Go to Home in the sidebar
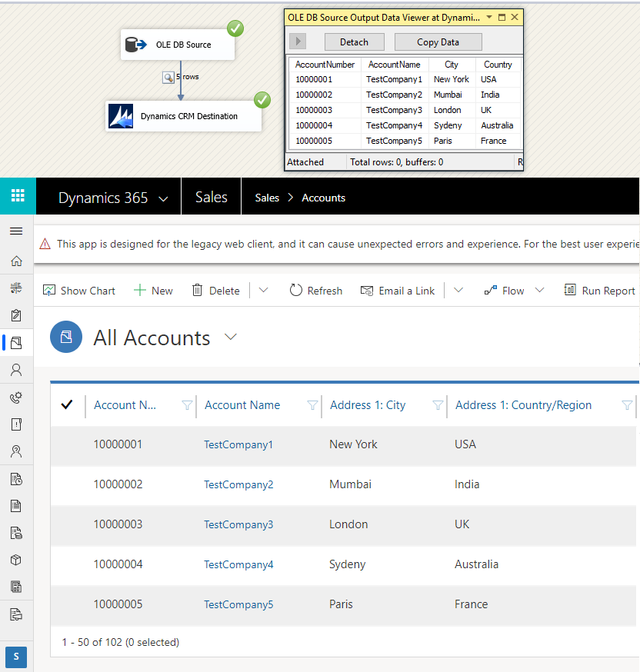 click(x=16, y=261)
